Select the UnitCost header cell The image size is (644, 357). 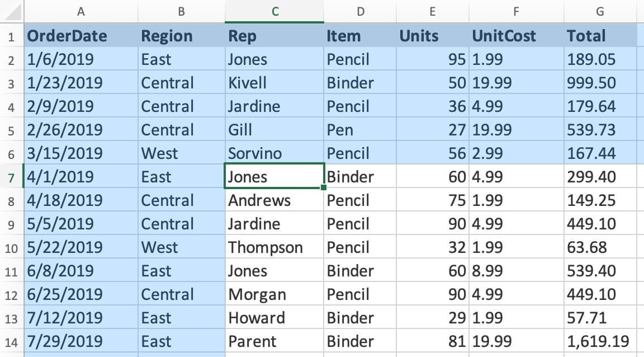pyautogui.click(x=517, y=36)
